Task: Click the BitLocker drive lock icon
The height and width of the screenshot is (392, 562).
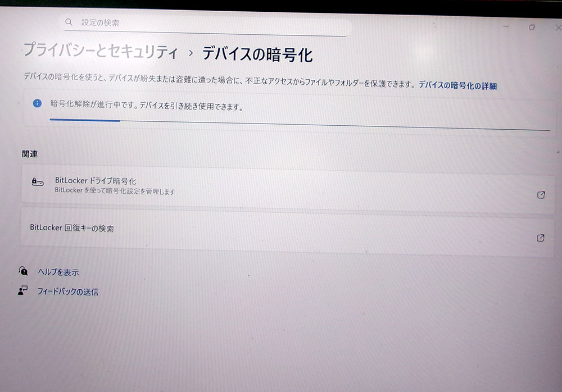Action: point(38,182)
